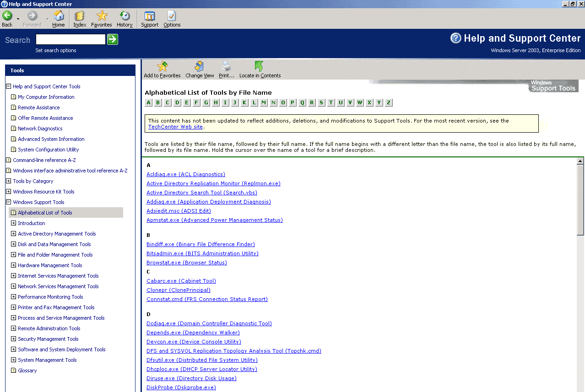Open the Home page icon
Viewport: 585px width, 392px height.
(x=59, y=16)
